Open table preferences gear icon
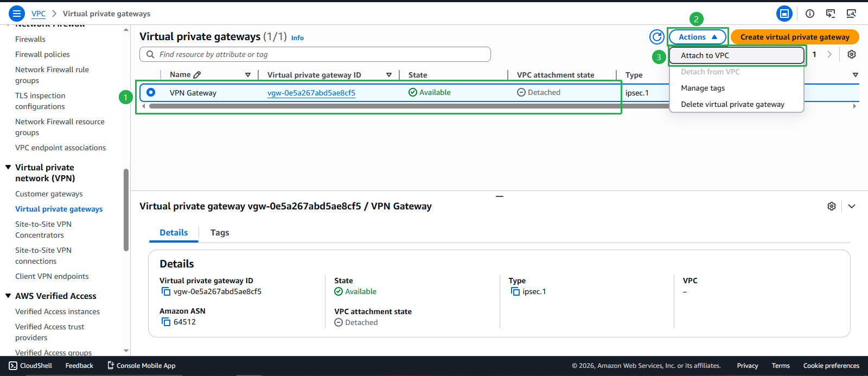 tap(852, 54)
